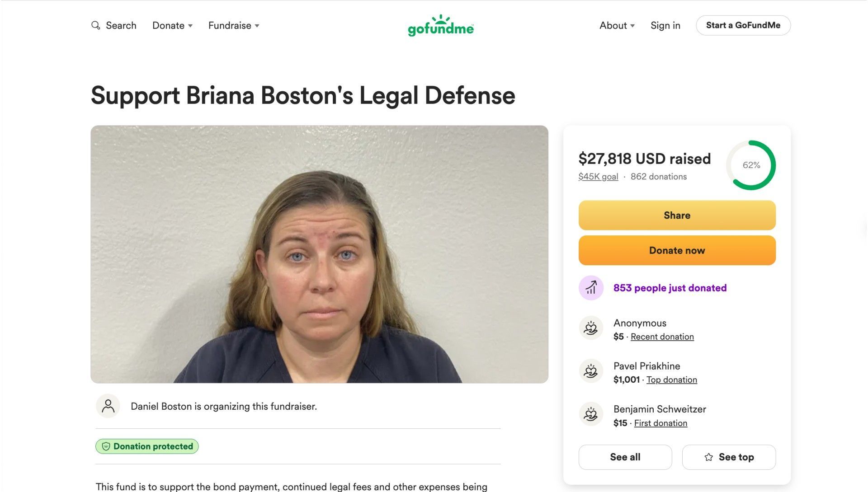Expand the Fundraise dropdown menu
Screen dimensions: 868x492
pyautogui.click(x=234, y=26)
